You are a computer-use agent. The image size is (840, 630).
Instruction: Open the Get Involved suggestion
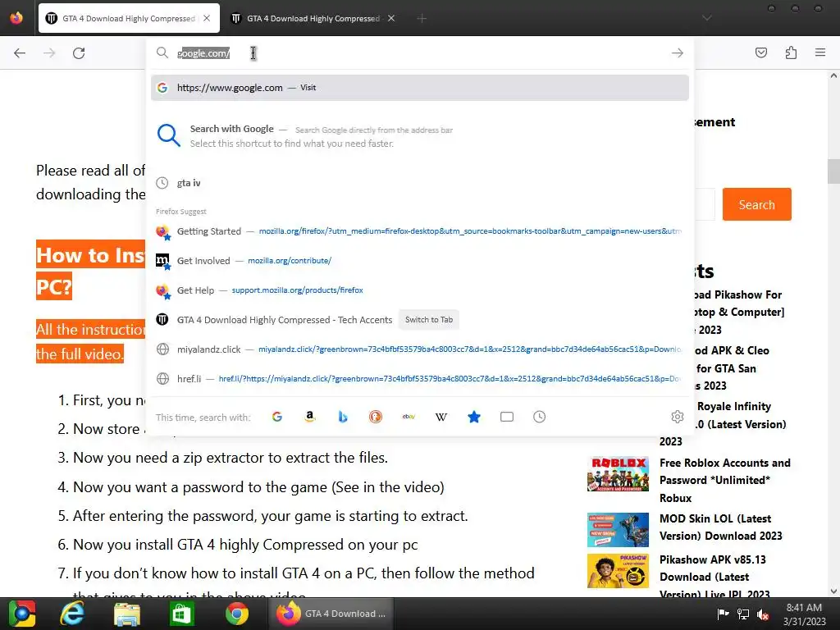click(x=419, y=261)
